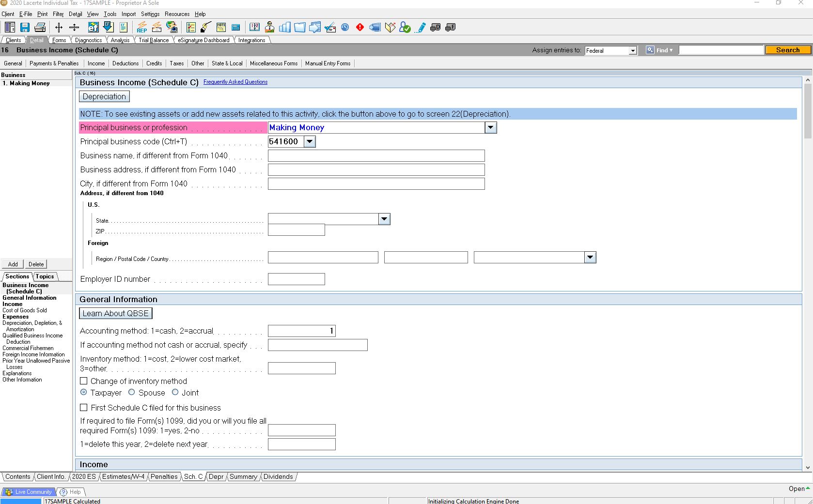The width and height of the screenshot is (813, 504).
Task: Click the Taxpayer radio button
Action: point(83,392)
